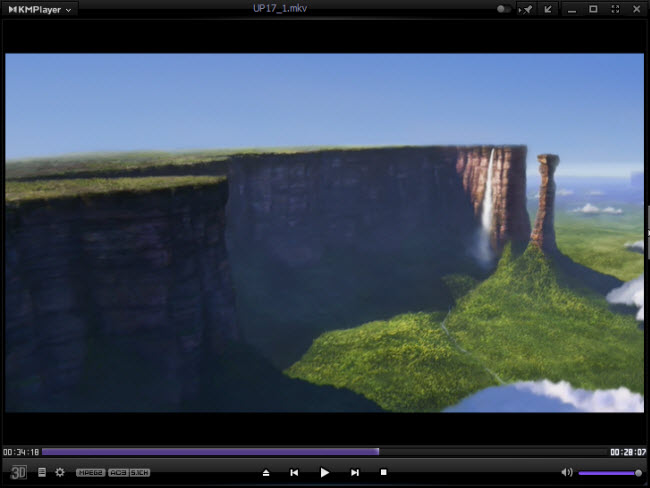
Task: Click the AC3 audio codec badge
Action: click(x=118, y=473)
